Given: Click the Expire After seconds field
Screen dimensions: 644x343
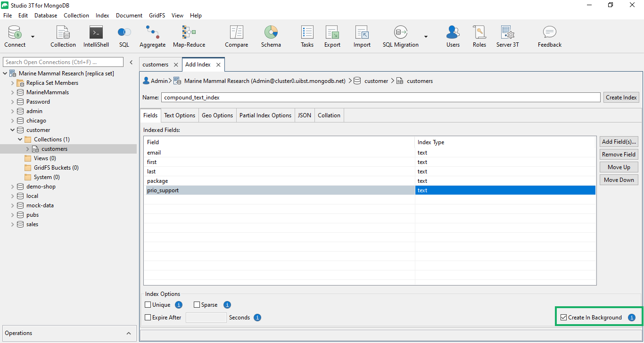Looking at the screenshot, I should click(206, 317).
